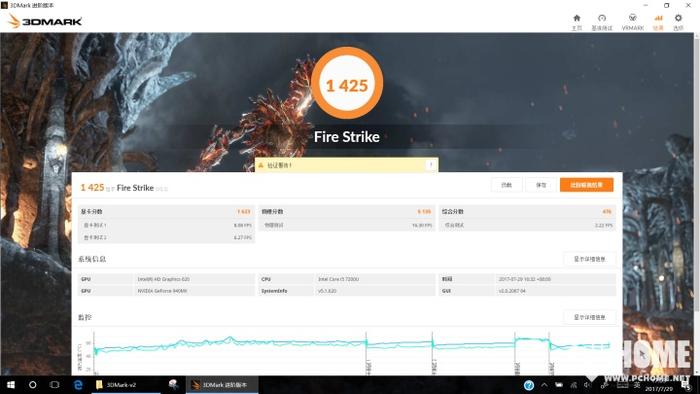Click the Load result button
This screenshot has height=394, width=700.
point(506,185)
